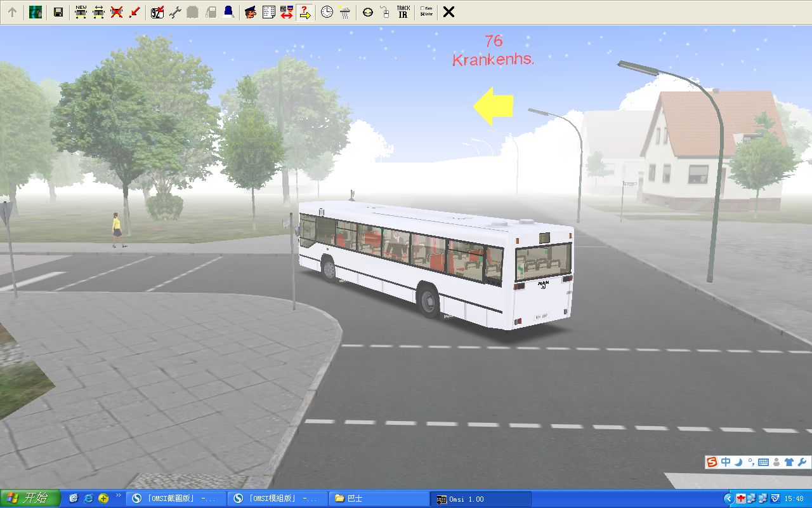Image resolution: width=812 pixels, height=508 pixels.
Task: Click the red diagonal arrow toolbar icon
Action: pyautogui.click(x=134, y=11)
